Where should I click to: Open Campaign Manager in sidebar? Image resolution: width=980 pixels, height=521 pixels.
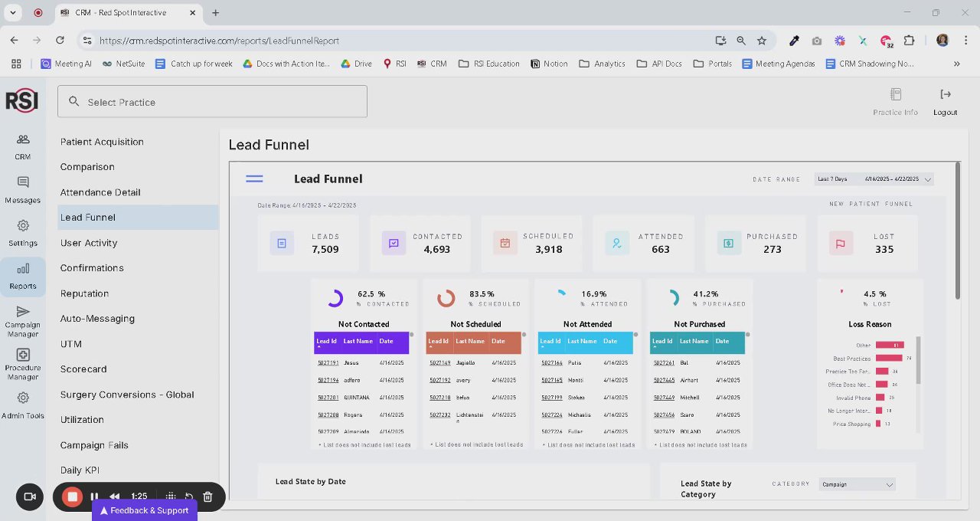[23, 322]
